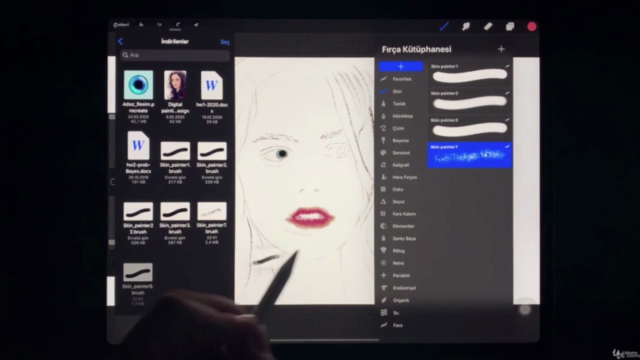Screen dimensions: 640x360
Task: Open the Organik brush set
Action: (x=401, y=300)
